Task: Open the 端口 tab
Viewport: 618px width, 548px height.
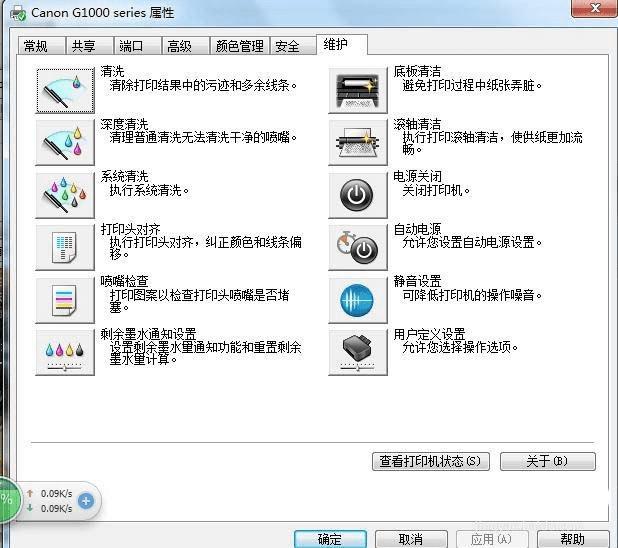Action: click(x=138, y=46)
